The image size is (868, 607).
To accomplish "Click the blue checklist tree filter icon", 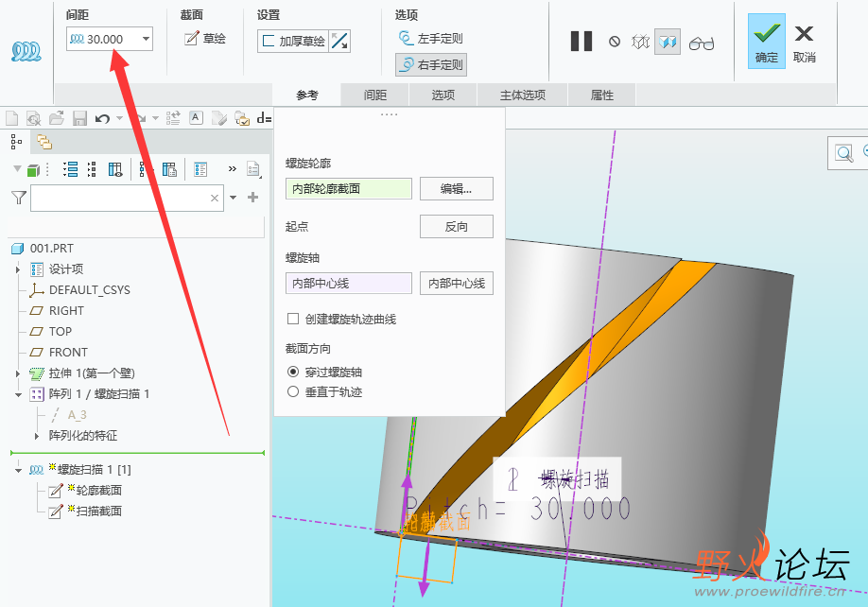I will (200, 169).
